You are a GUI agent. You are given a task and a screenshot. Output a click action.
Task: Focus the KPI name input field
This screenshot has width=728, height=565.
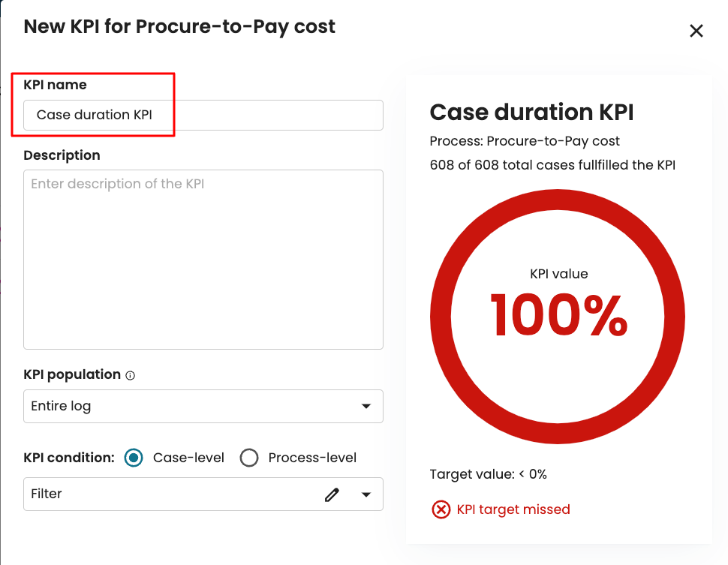pyautogui.click(x=203, y=116)
